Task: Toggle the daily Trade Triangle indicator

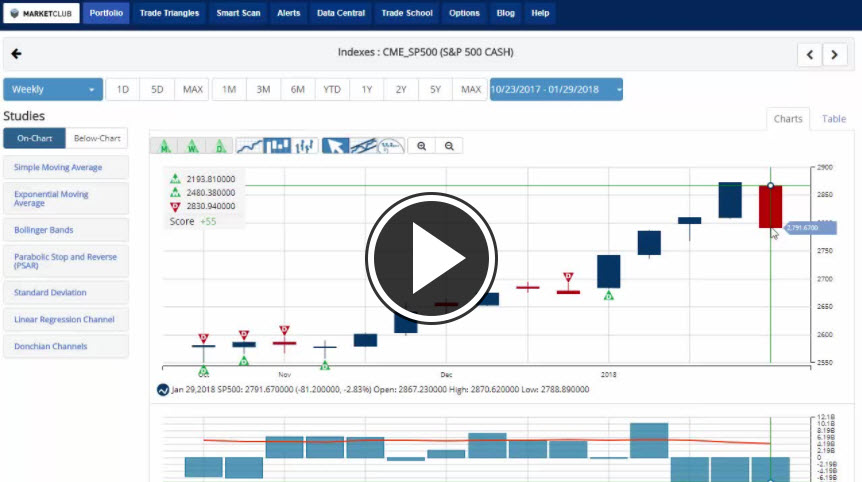Action: [x=220, y=146]
